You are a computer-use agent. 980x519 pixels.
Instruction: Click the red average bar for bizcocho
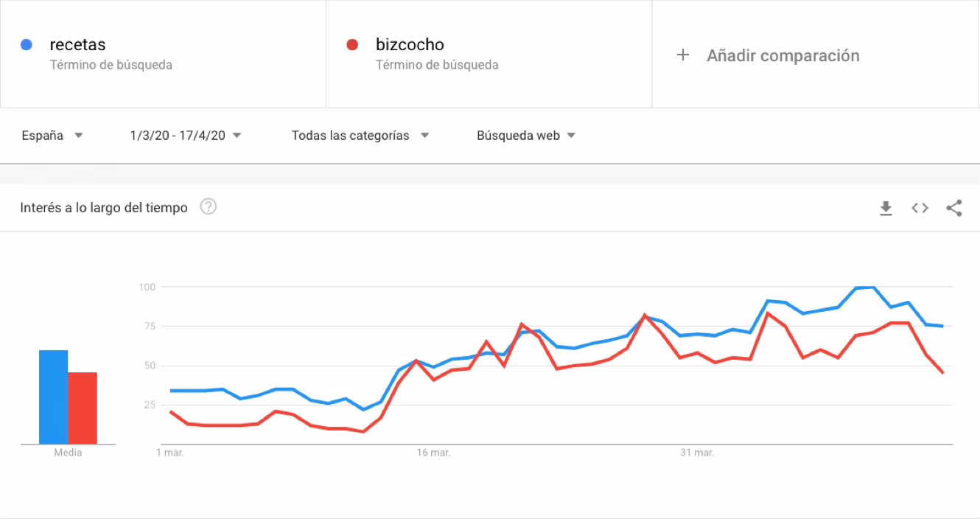(83, 408)
